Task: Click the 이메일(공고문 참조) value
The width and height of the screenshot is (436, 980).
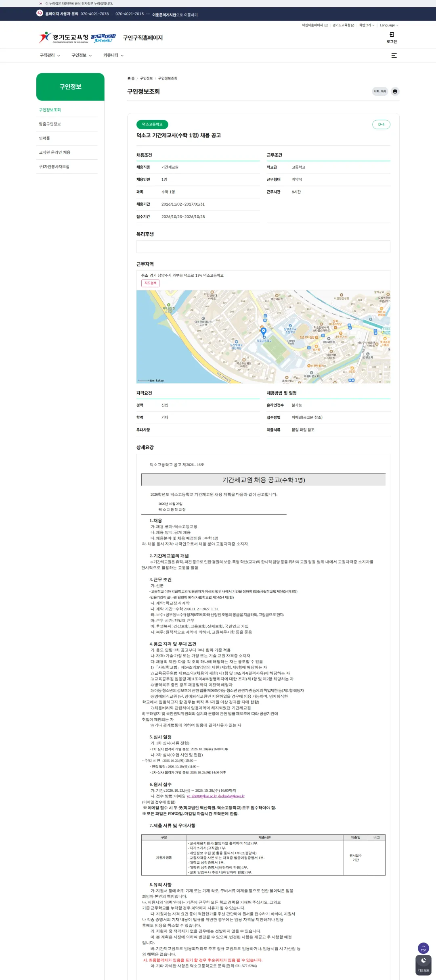Action: (x=307, y=417)
